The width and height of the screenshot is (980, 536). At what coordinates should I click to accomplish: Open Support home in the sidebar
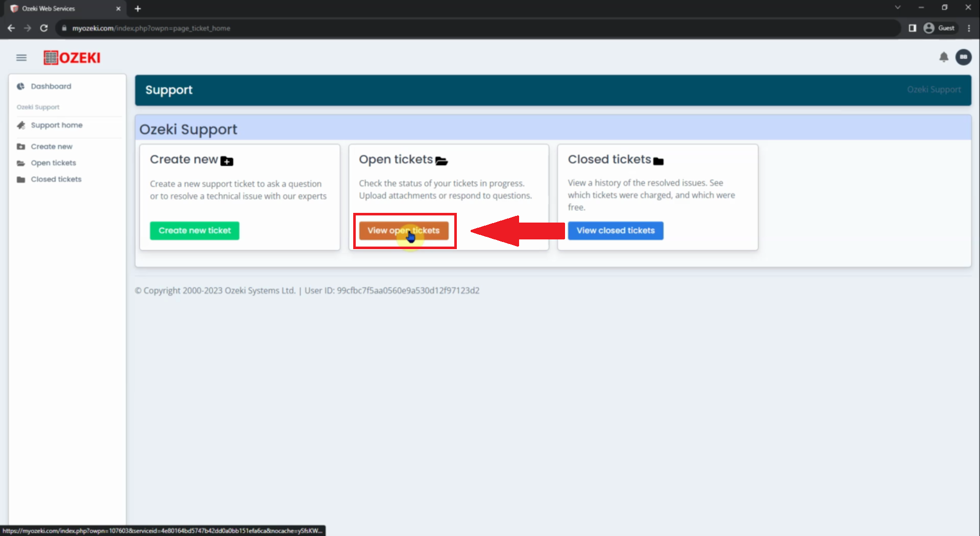tap(57, 125)
